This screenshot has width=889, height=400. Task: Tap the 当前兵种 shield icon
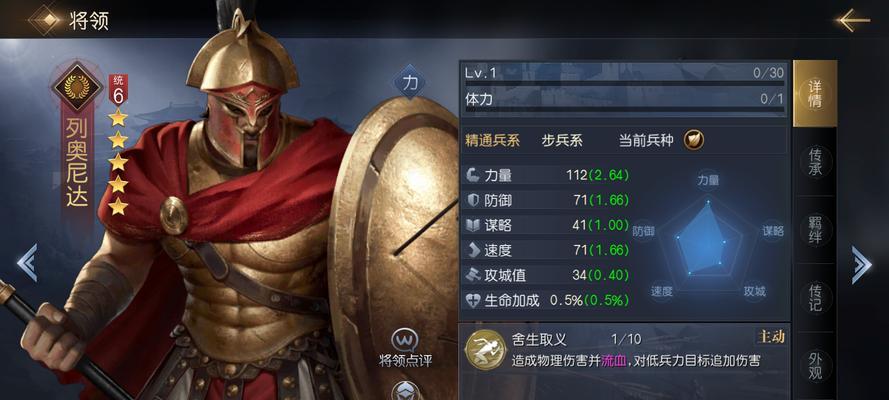coord(693,140)
